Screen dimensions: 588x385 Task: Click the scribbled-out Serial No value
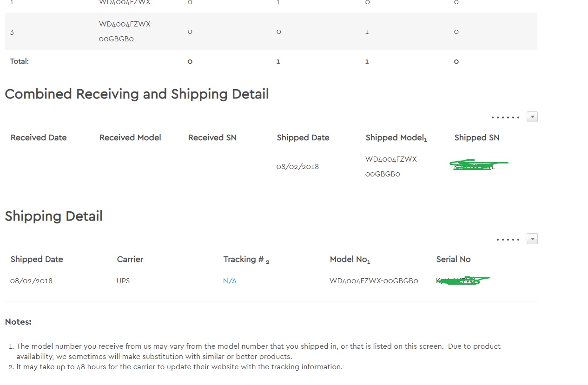(463, 281)
